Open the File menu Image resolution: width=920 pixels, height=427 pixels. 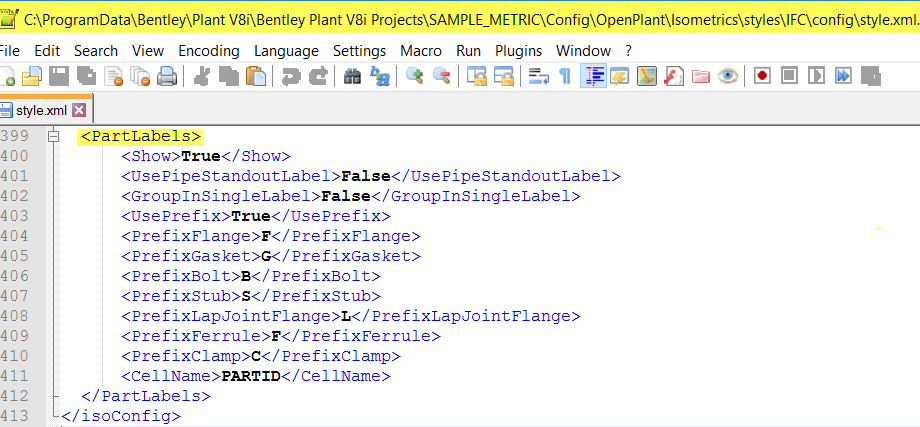(10, 51)
